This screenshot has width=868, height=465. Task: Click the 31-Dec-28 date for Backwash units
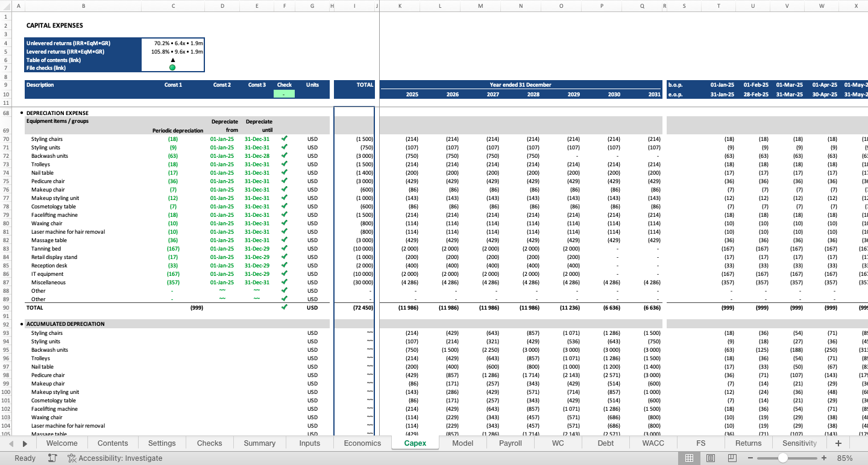pos(257,155)
